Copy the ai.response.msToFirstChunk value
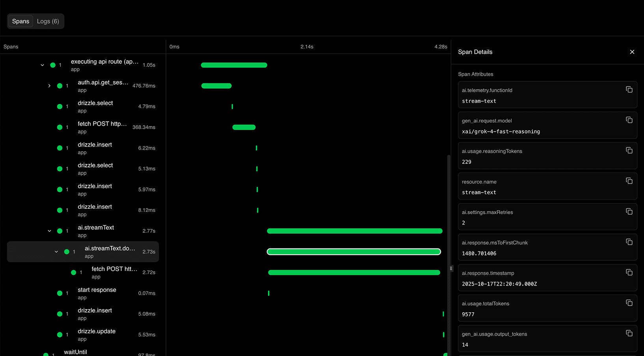The height and width of the screenshot is (356, 644). pyautogui.click(x=629, y=242)
